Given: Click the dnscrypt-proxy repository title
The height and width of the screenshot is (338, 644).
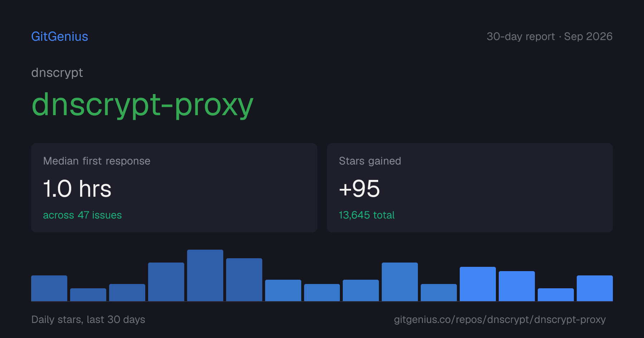Looking at the screenshot, I should [x=142, y=105].
